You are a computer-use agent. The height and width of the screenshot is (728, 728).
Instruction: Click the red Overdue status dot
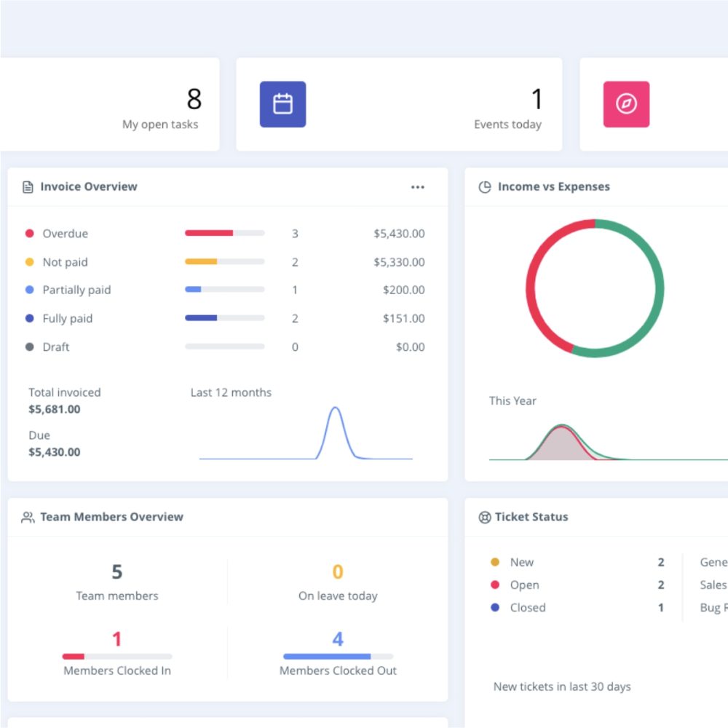[x=30, y=234]
